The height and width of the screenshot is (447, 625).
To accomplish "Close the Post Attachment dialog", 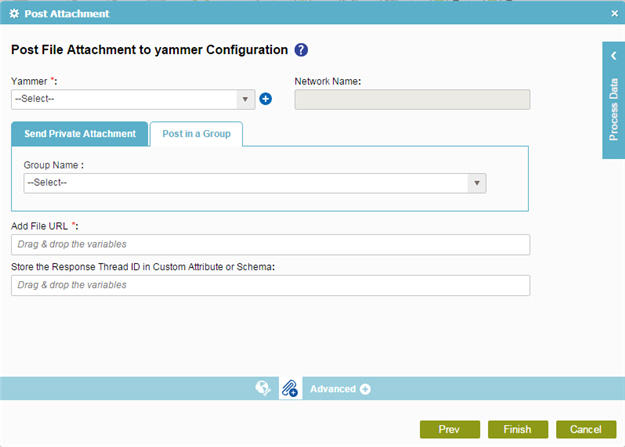I will point(615,14).
